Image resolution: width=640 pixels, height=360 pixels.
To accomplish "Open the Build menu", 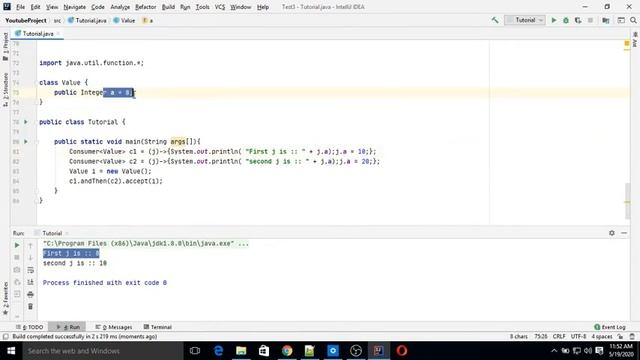I will pos(168,7).
